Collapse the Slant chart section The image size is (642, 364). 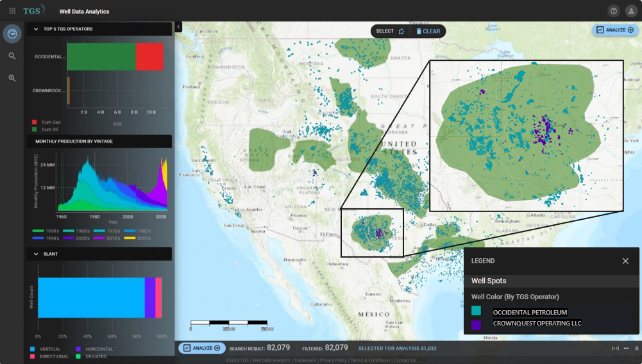(x=36, y=254)
